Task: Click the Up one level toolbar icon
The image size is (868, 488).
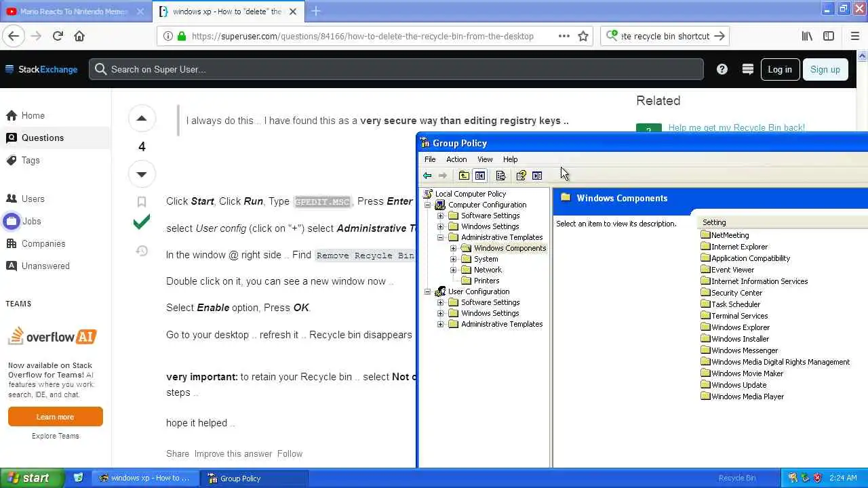Action: (464, 176)
